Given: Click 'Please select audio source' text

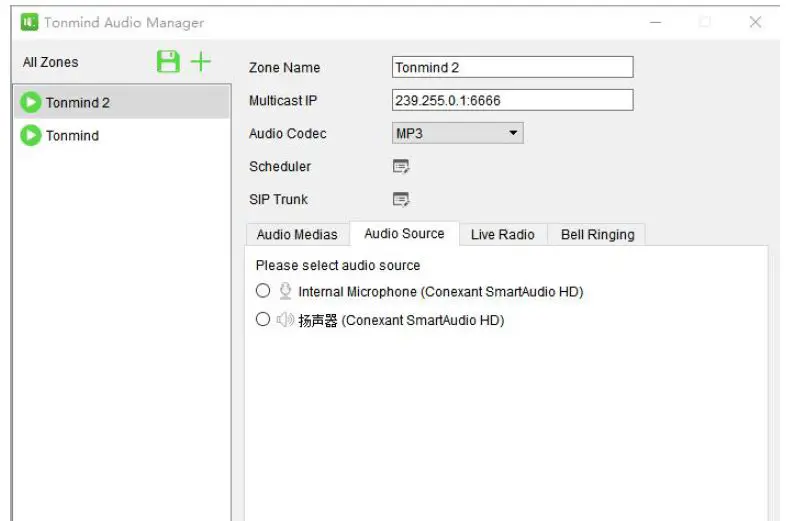Looking at the screenshot, I should tap(338, 265).
